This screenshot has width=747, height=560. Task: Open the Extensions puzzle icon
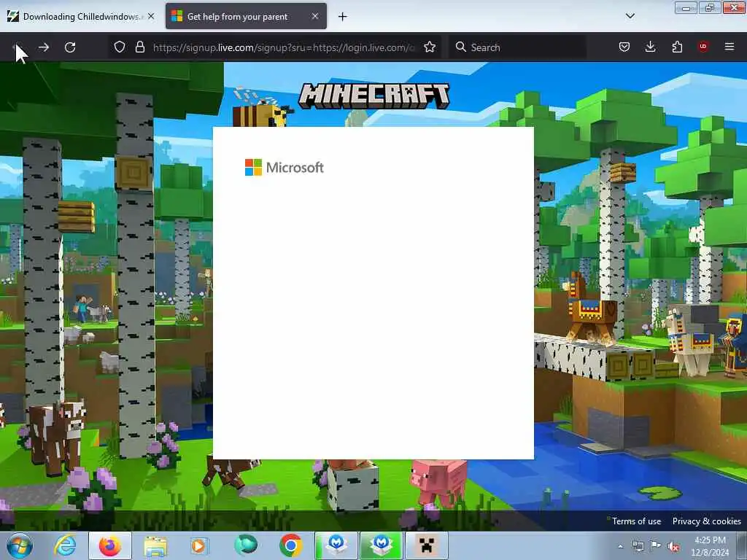tap(677, 47)
